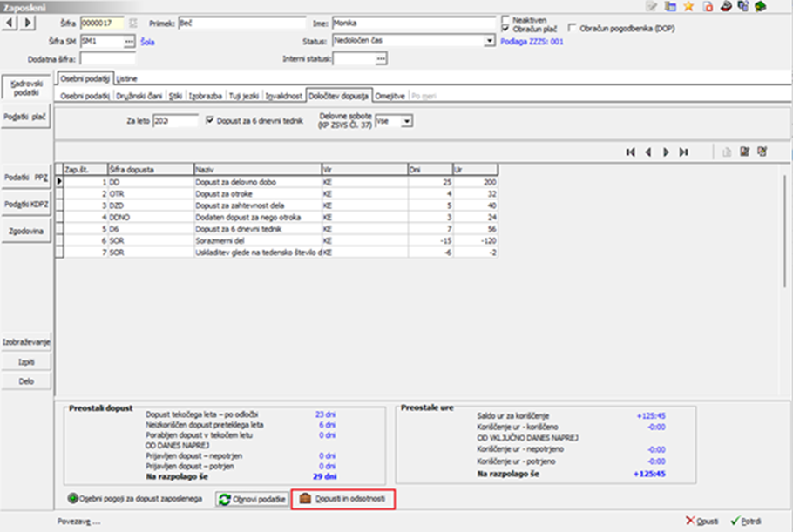Click Osebni pogoji za dopust zaposlenega
This screenshot has width=793, height=532.
tap(135, 499)
